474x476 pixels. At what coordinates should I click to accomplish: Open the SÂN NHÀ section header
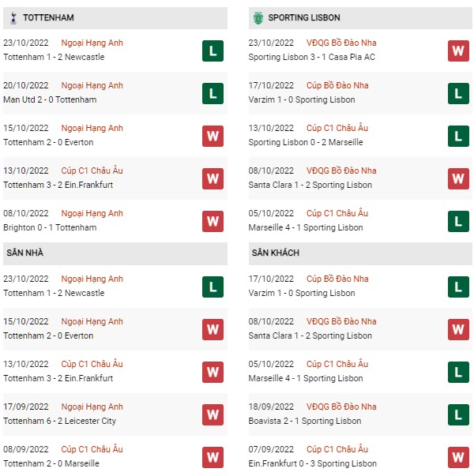tap(115, 253)
